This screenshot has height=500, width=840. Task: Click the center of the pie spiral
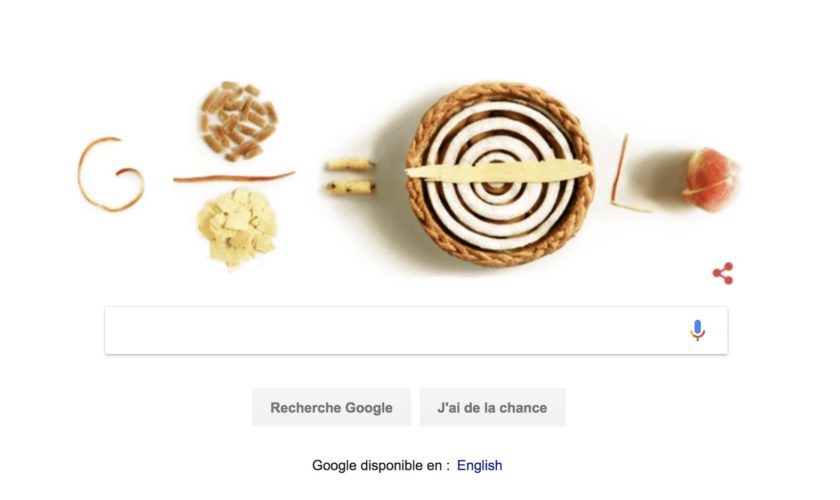pyautogui.click(x=497, y=186)
